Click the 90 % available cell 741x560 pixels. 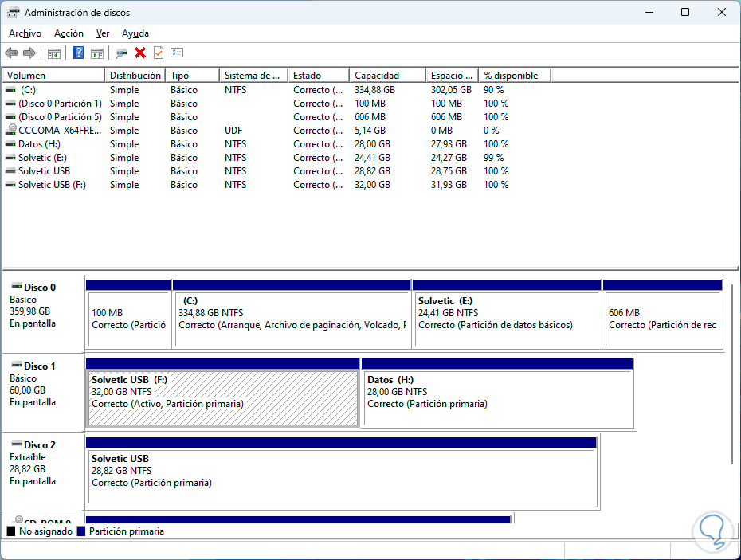click(493, 90)
